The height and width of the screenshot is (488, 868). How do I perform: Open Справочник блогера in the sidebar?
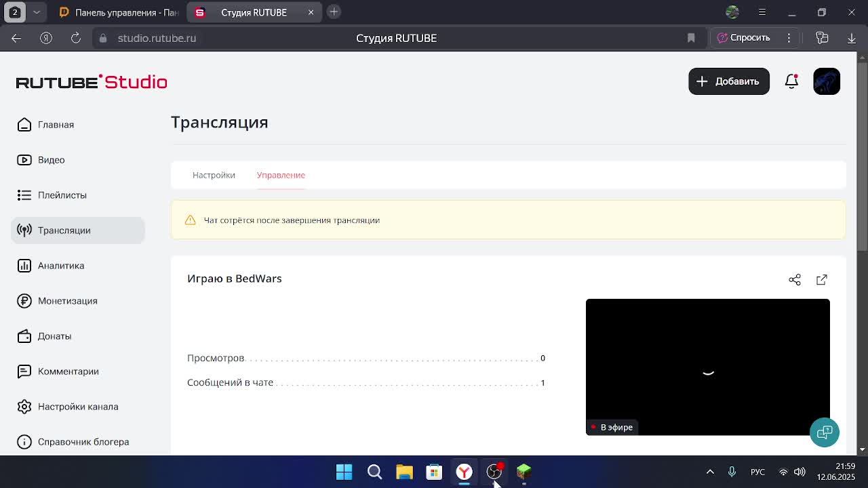coord(78,442)
